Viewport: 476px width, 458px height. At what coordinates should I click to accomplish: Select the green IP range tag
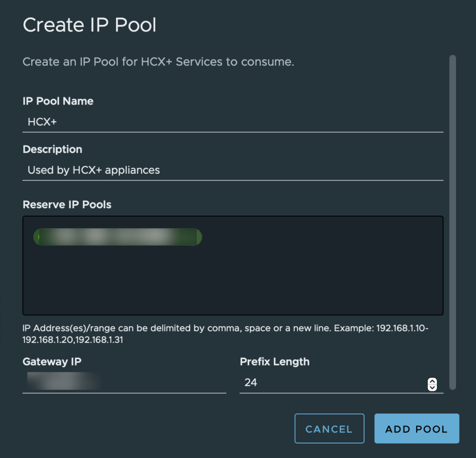(x=118, y=237)
